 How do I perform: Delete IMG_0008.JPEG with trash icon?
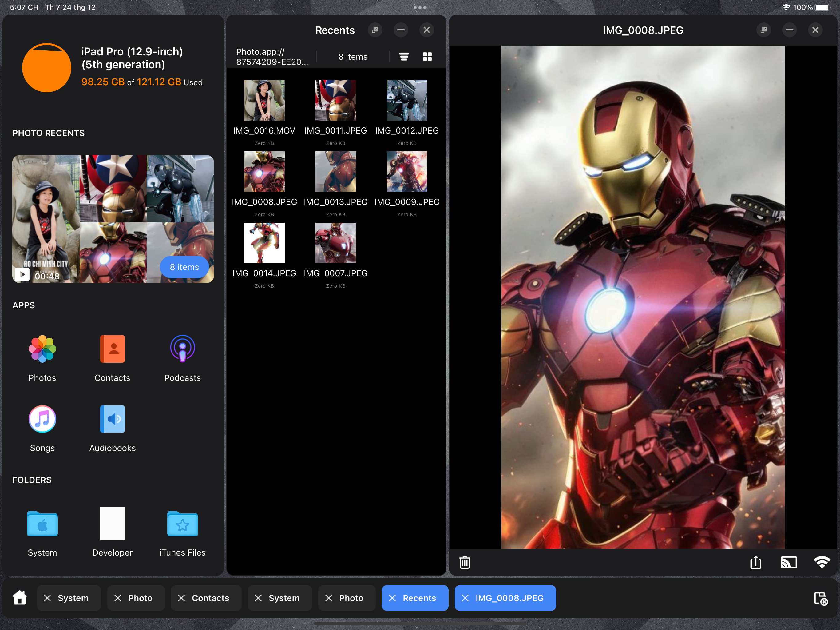tap(465, 562)
